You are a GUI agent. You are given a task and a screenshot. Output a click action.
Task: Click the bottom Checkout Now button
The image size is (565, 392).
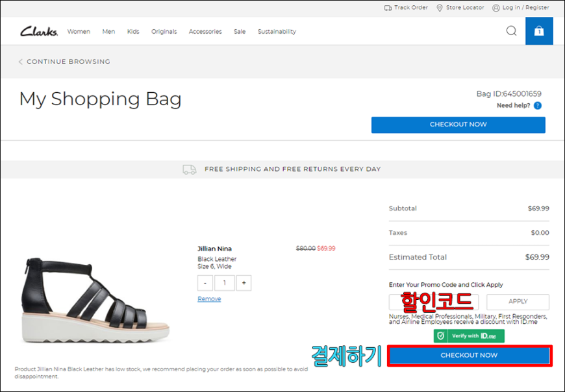coord(469,355)
